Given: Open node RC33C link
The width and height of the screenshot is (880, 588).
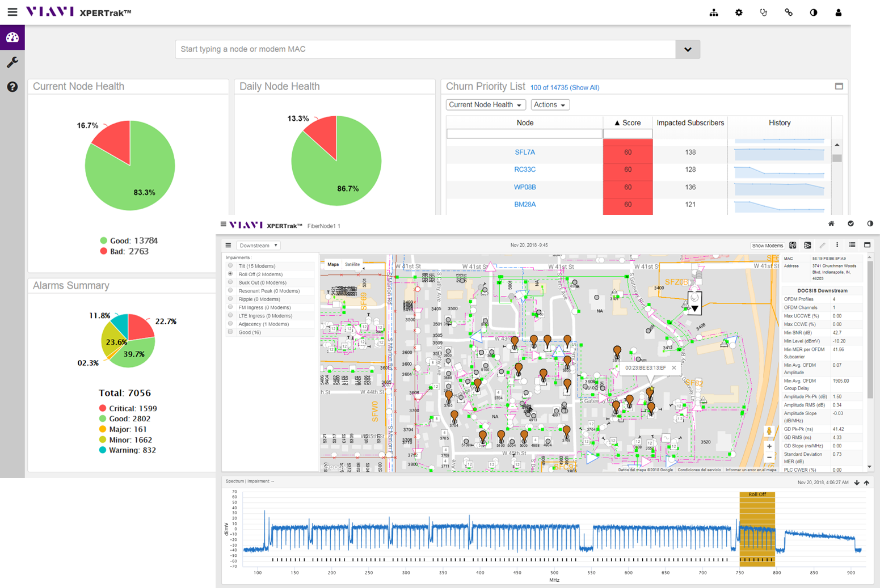Looking at the screenshot, I should click(x=525, y=170).
